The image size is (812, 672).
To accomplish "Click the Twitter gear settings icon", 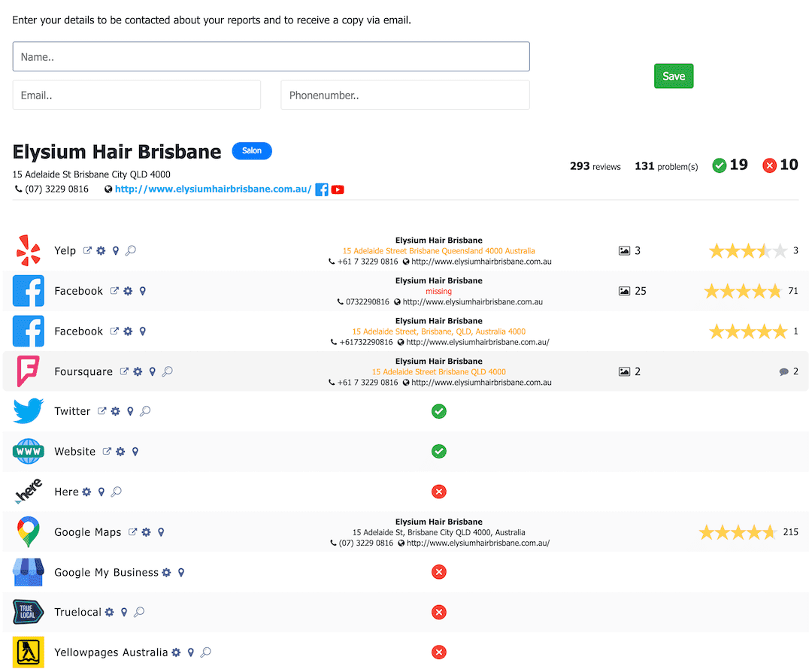I will 116,411.
